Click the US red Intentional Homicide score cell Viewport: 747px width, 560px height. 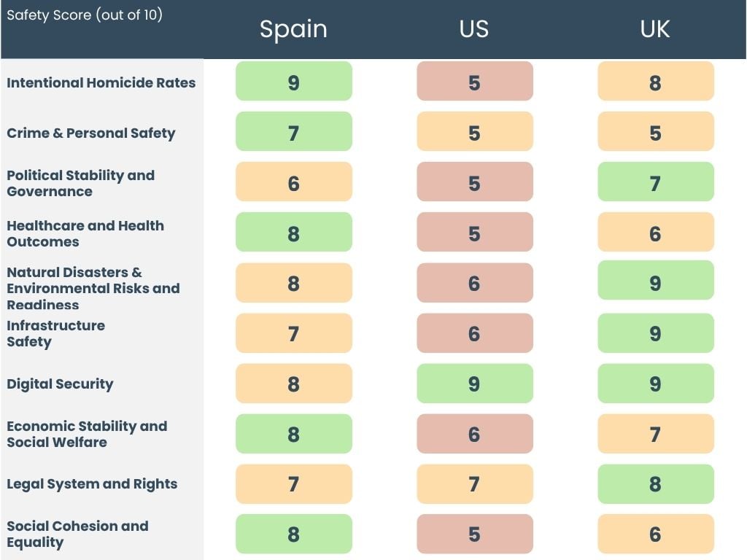pos(474,82)
